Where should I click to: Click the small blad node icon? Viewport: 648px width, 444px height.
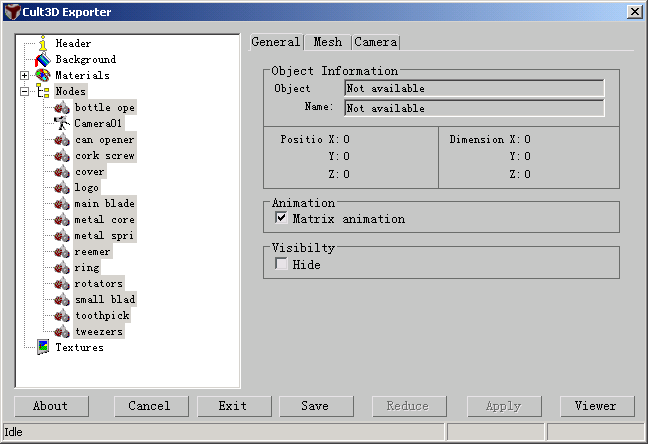click(x=62, y=300)
